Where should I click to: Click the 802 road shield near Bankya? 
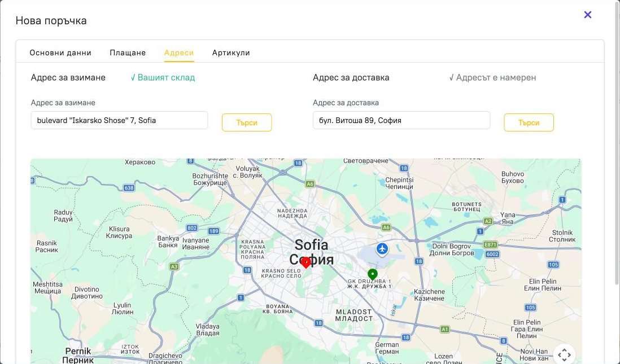click(x=192, y=227)
